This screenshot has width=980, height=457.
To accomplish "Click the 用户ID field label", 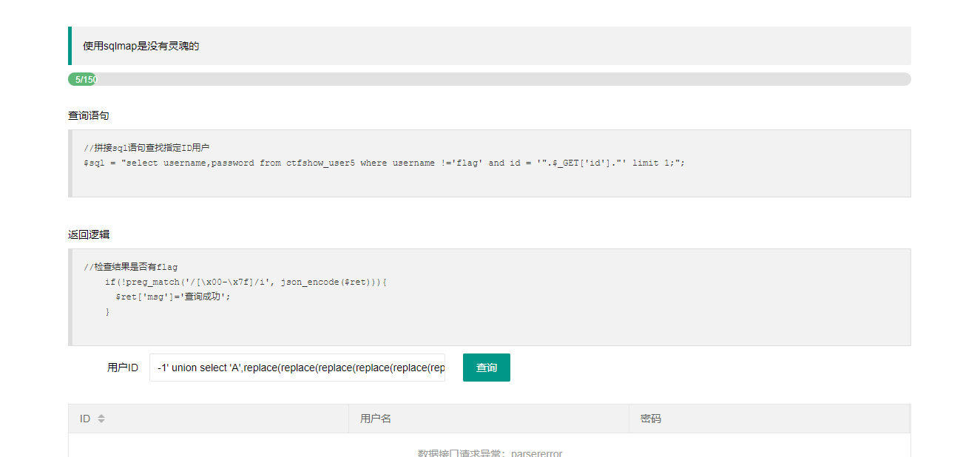I will (123, 368).
